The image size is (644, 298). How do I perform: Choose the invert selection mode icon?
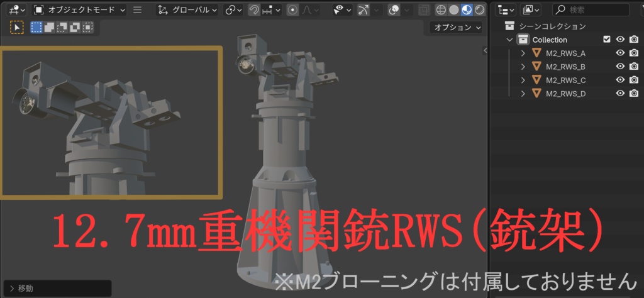pyautogui.click(x=75, y=28)
